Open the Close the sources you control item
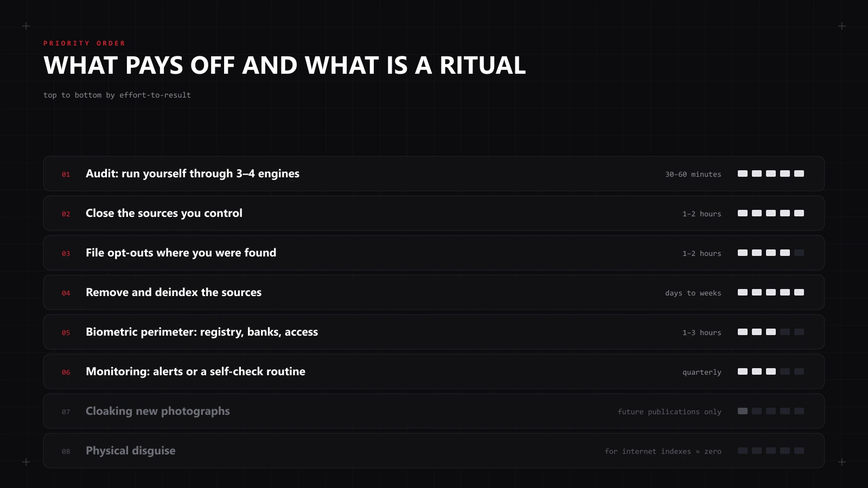 tap(434, 213)
